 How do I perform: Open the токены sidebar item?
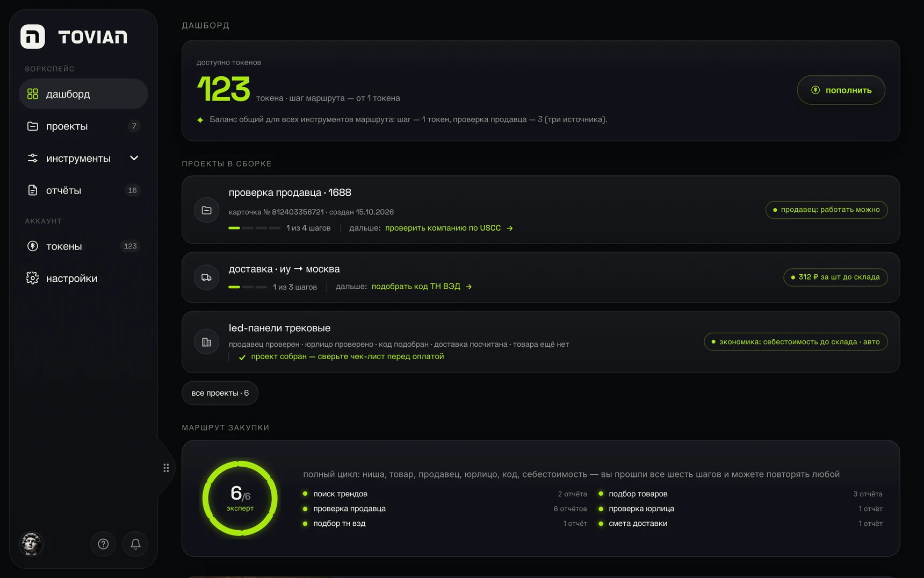click(83, 246)
